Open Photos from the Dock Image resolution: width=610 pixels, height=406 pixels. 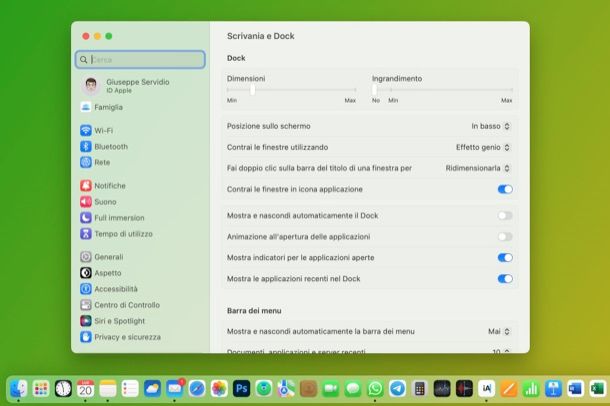pos(219,388)
